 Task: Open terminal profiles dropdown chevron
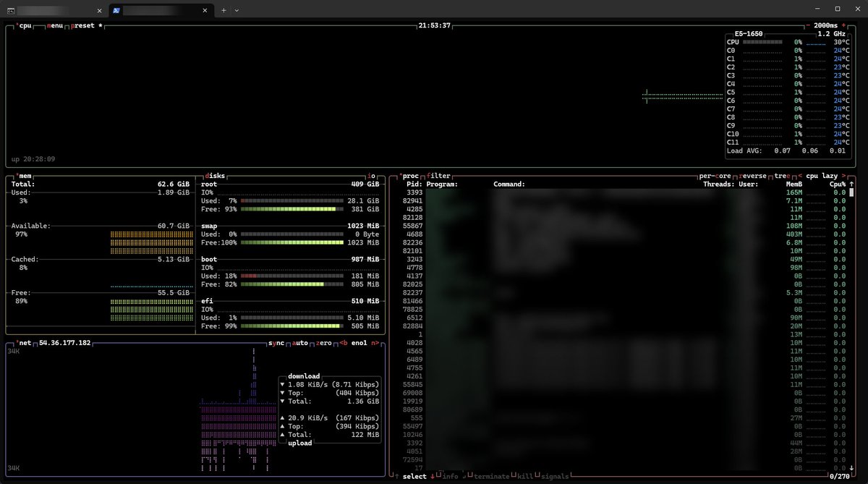(x=237, y=10)
